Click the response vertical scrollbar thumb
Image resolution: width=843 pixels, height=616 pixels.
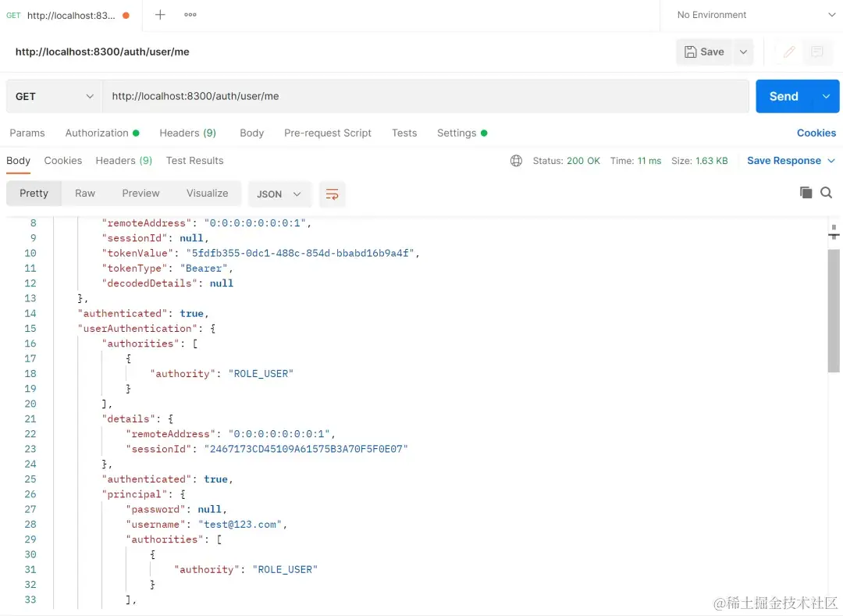point(834,311)
